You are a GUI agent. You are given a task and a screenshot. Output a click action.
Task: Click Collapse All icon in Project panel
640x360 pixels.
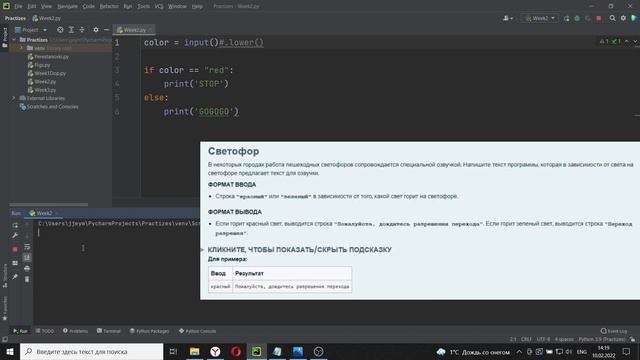pyautogui.click(x=82, y=30)
